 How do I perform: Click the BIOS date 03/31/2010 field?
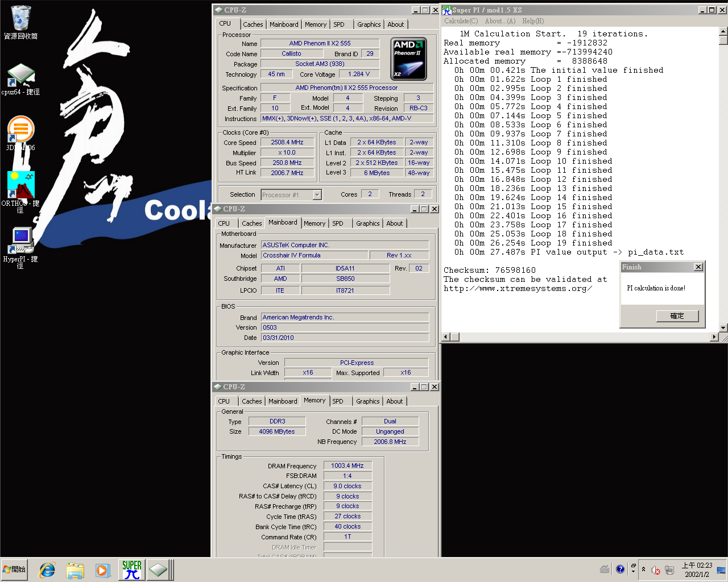[x=345, y=338]
